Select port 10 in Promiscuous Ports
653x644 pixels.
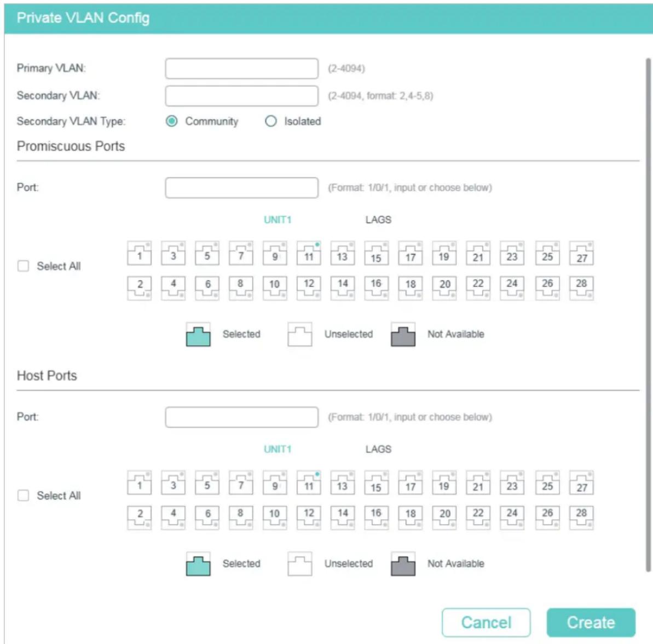275,288
